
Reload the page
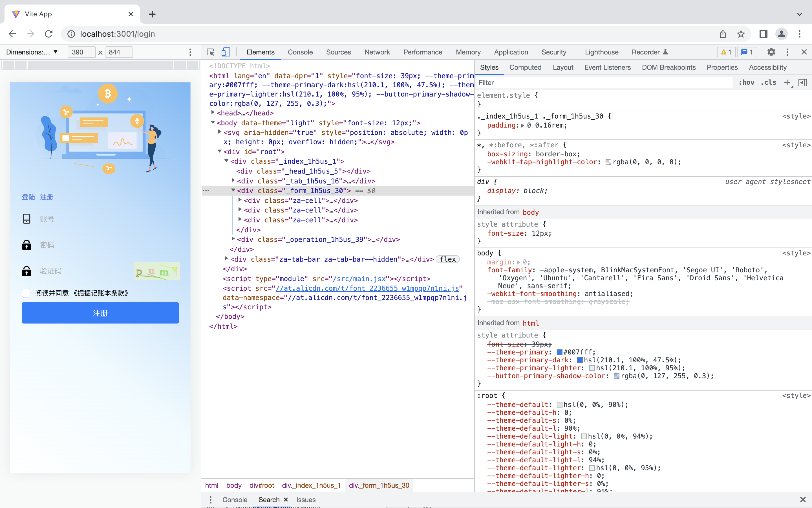pyautogui.click(x=49, y=34)
